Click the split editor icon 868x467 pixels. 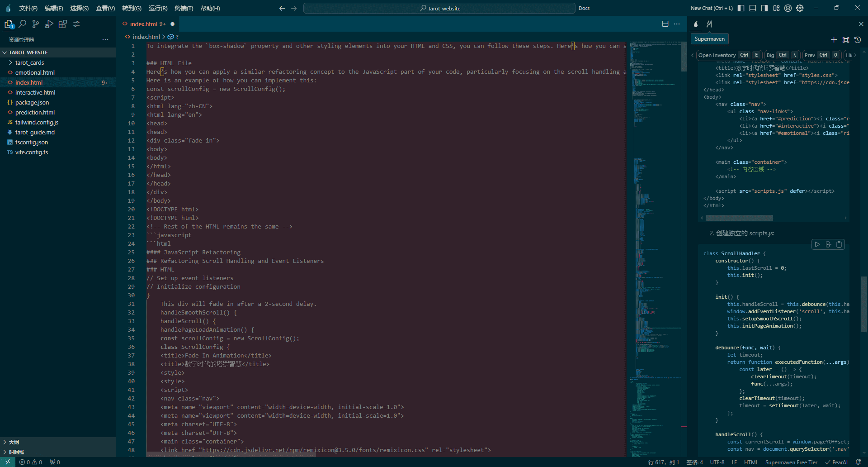point(665,24)
